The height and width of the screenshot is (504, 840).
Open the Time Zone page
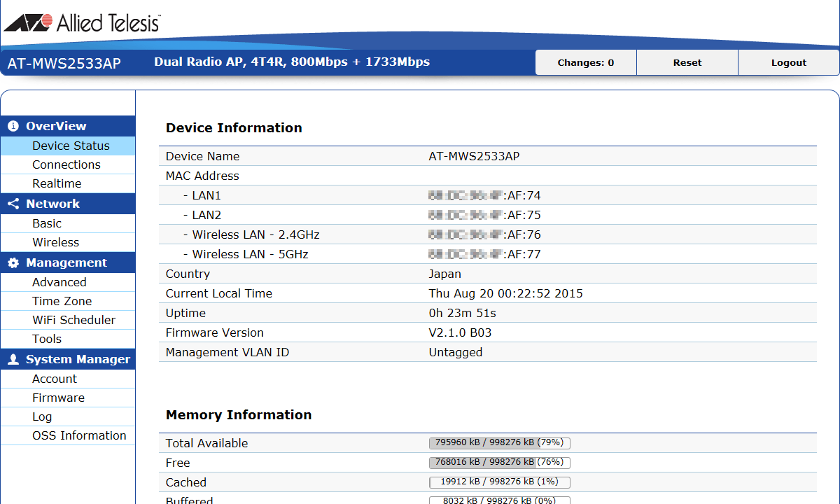tap(68, 301)
